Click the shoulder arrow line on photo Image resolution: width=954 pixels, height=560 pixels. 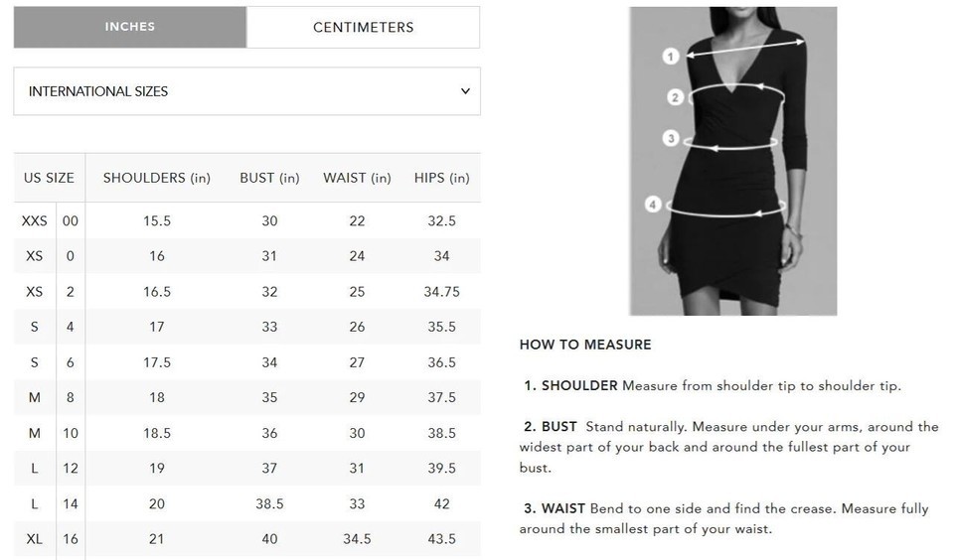pos(746,49)
